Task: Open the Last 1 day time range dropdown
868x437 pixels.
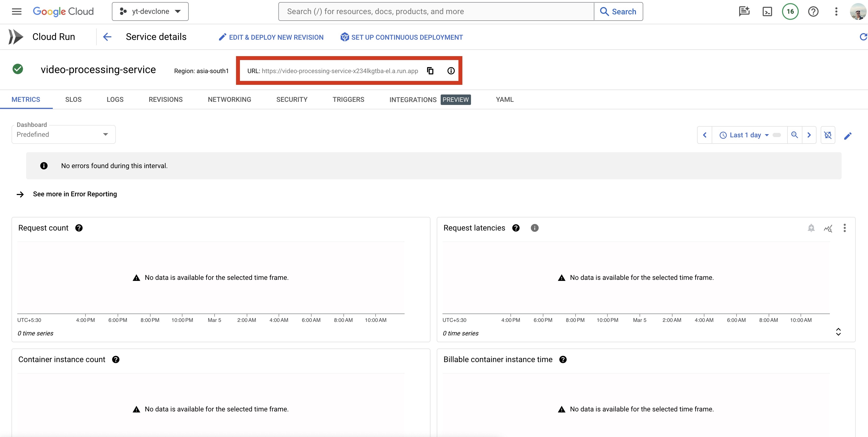Action: tap(745, 135)
